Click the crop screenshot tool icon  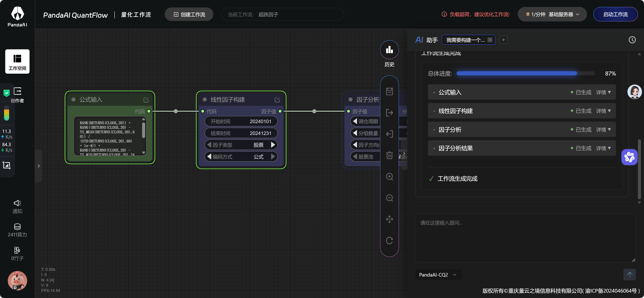click(7, 165)
